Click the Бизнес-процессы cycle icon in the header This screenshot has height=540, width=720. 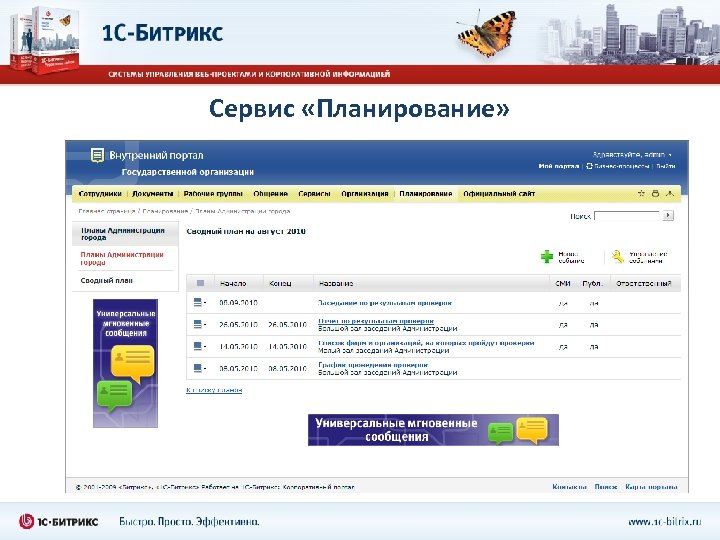pos(589,166)
